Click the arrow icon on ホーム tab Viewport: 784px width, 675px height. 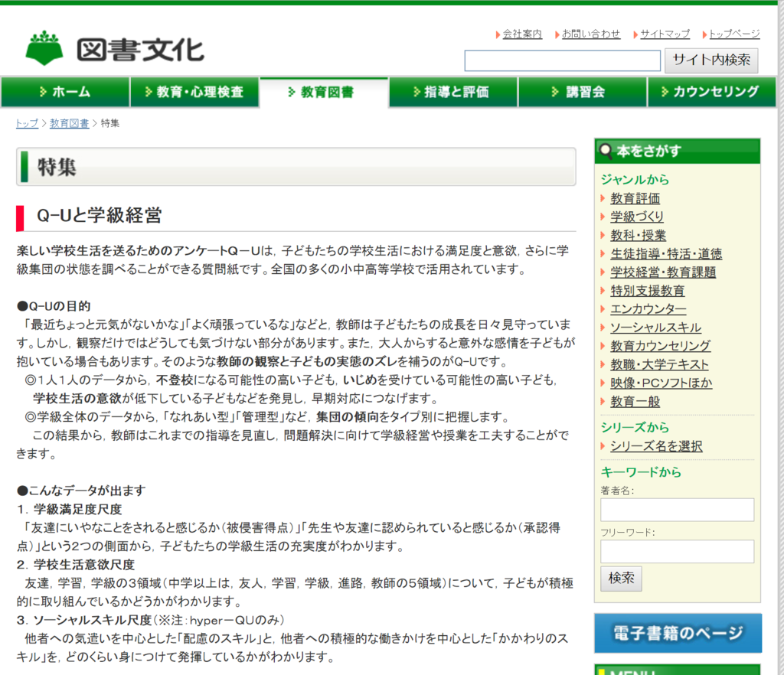tap(44, 92)
